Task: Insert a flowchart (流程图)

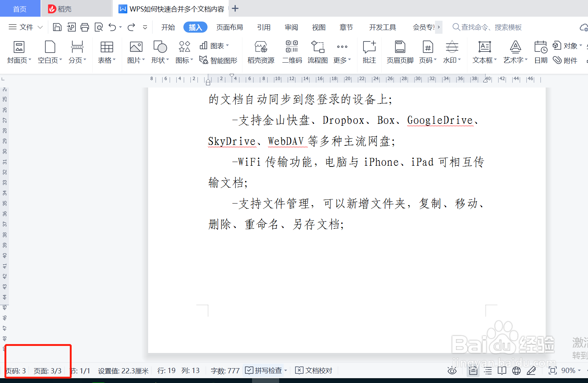Action: 318,52
